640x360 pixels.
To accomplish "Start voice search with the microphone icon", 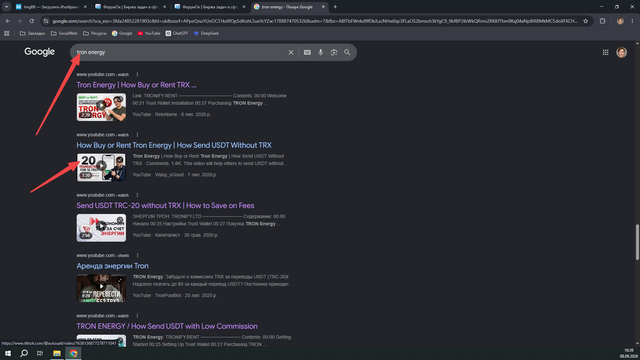I will coord(320,52).
